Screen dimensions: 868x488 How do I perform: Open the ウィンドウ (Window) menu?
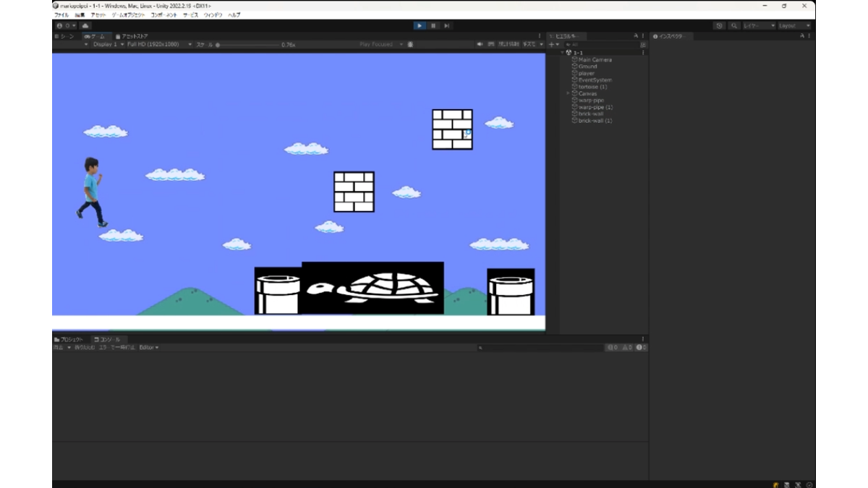coord(213,14)
